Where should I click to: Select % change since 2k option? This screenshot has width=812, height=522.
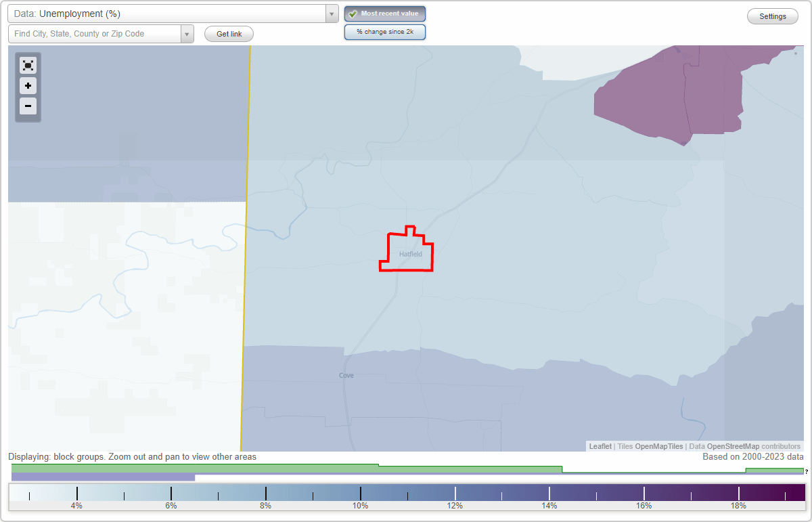385,32
